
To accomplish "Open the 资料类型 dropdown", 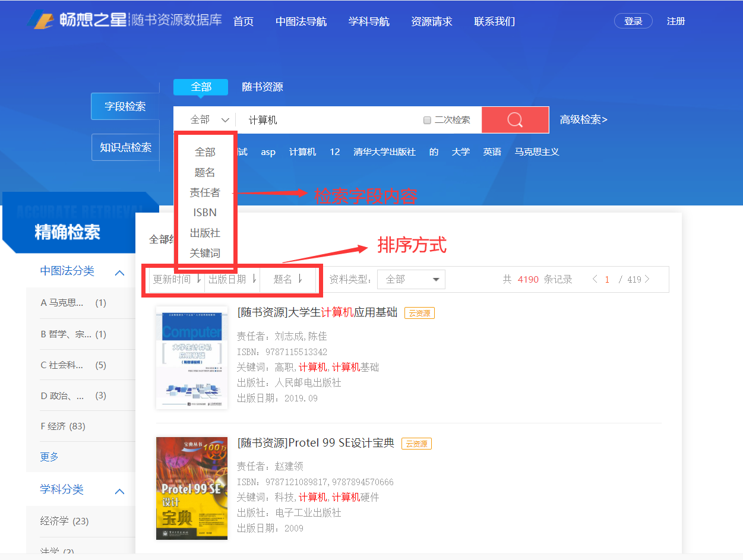I will click(411, 279).
